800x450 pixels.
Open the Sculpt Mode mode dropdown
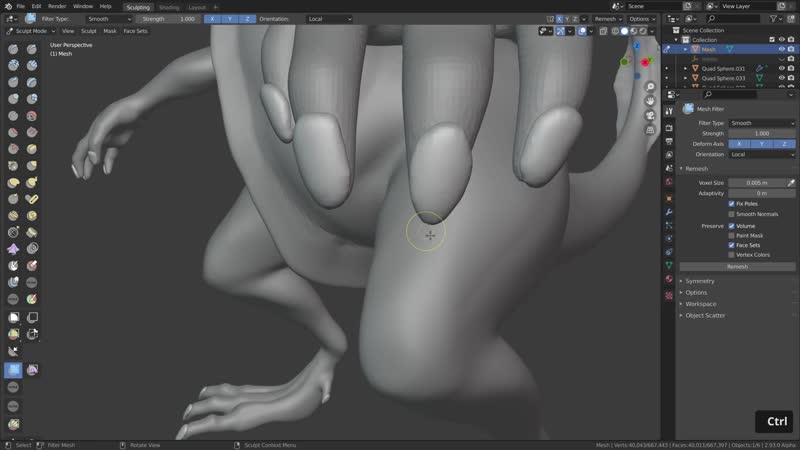coord(31,31)
